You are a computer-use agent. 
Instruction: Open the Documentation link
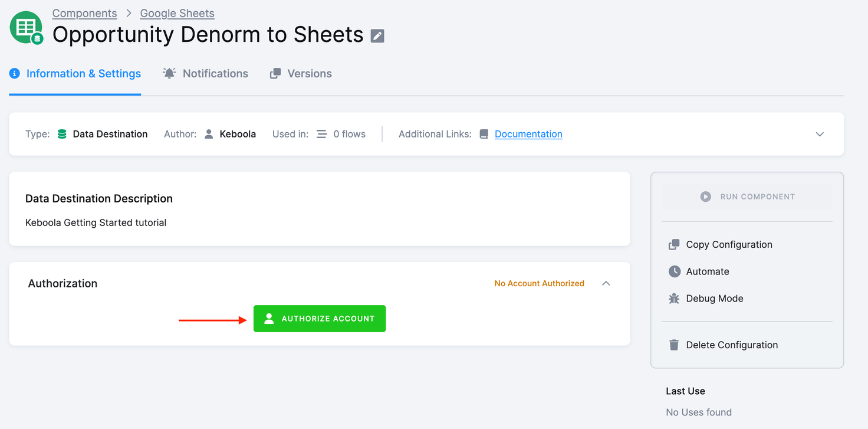(x=528, y=134)
